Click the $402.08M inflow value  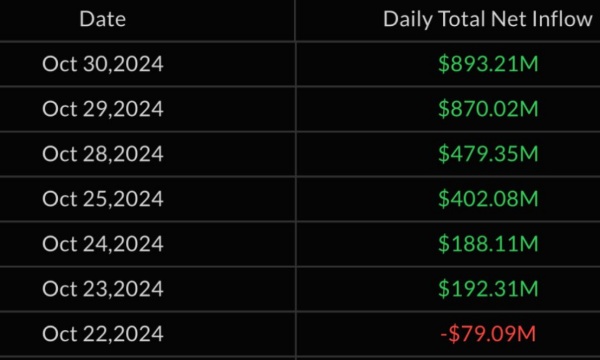(488, 199)
